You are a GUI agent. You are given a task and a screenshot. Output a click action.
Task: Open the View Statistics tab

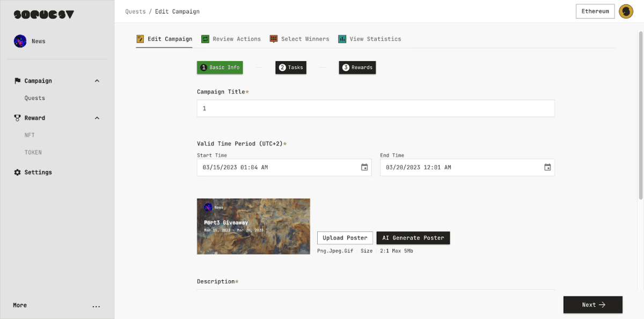click(x=369, y=39)
